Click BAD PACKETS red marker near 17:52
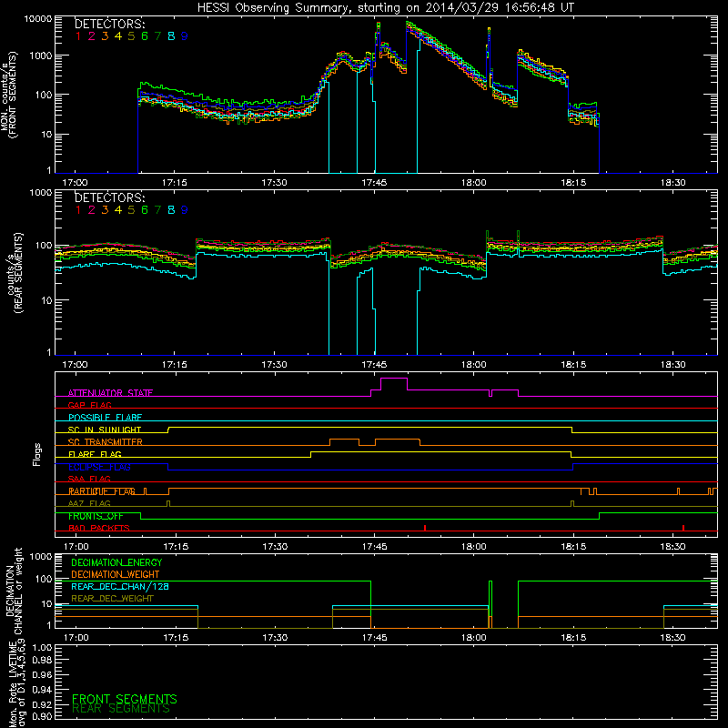 [x=425, y=528]
